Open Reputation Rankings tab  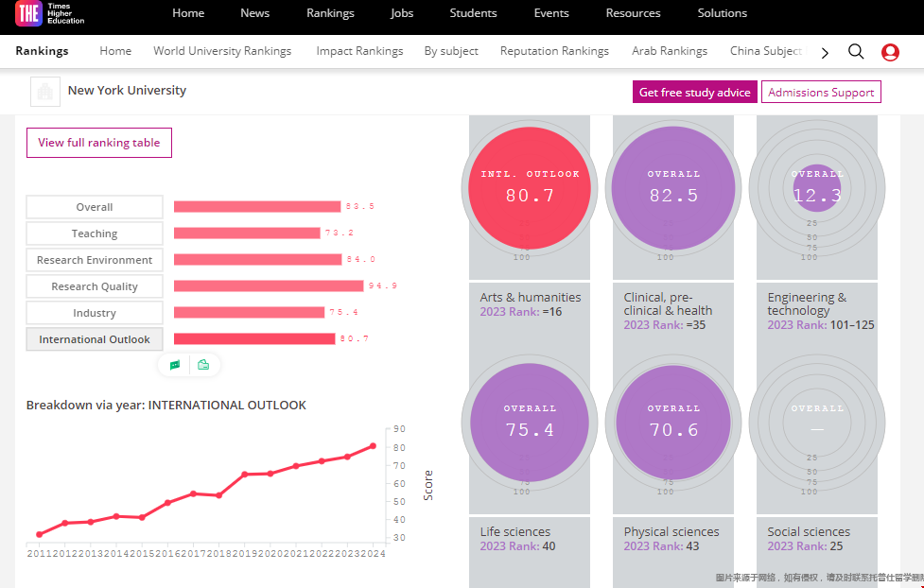[554, 51]
